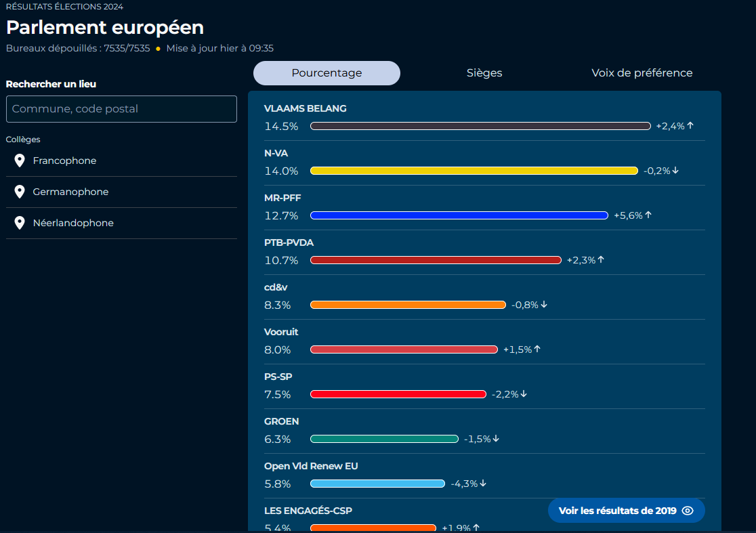Open the Voix de préférence tab

click(642, 73)
